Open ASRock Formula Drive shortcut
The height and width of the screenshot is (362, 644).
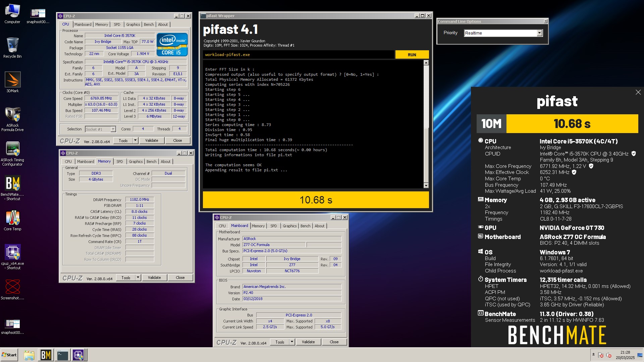[x=12, y=119]
